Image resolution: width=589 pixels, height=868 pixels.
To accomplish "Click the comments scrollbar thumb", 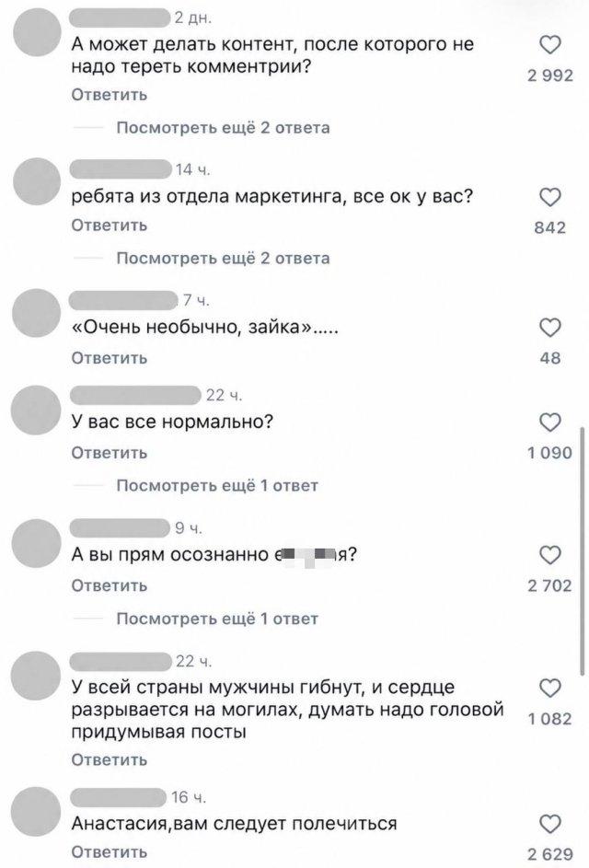I will [x=582, y=550].
